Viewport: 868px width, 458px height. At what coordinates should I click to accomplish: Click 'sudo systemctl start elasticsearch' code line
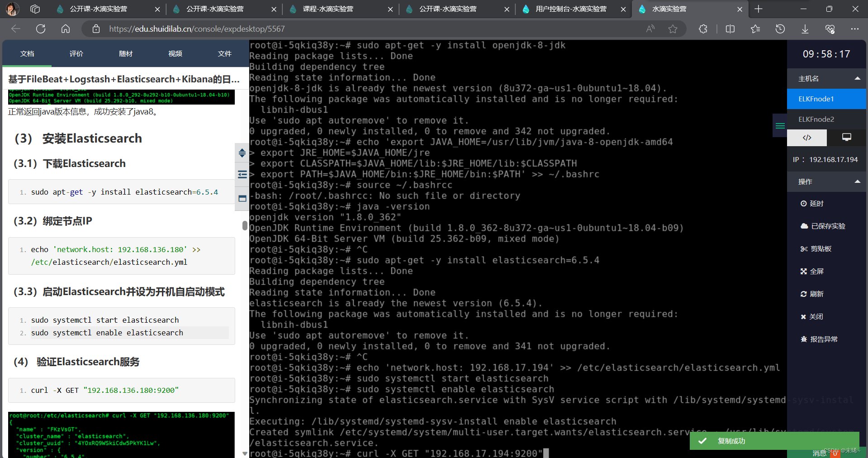[105, 320]
